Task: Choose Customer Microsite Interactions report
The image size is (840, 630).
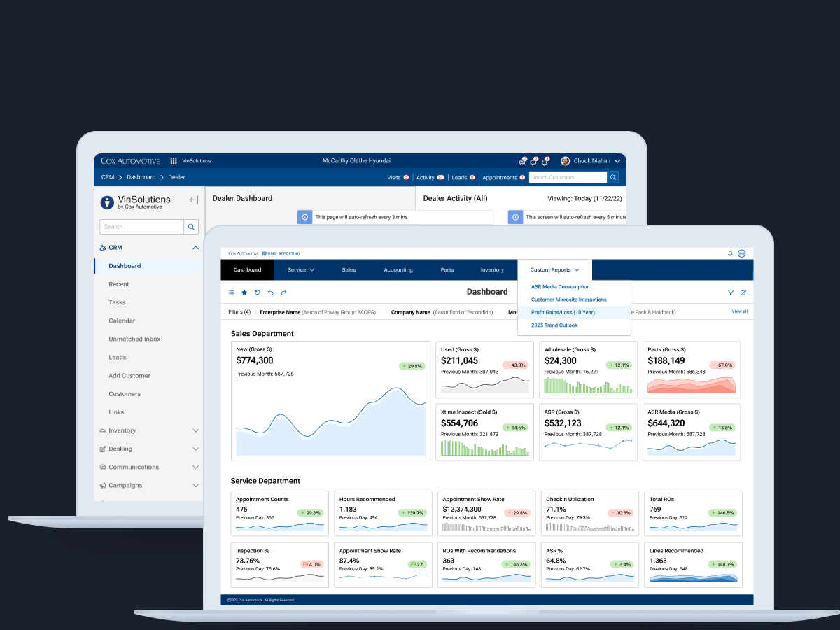Action: [569, 300]
